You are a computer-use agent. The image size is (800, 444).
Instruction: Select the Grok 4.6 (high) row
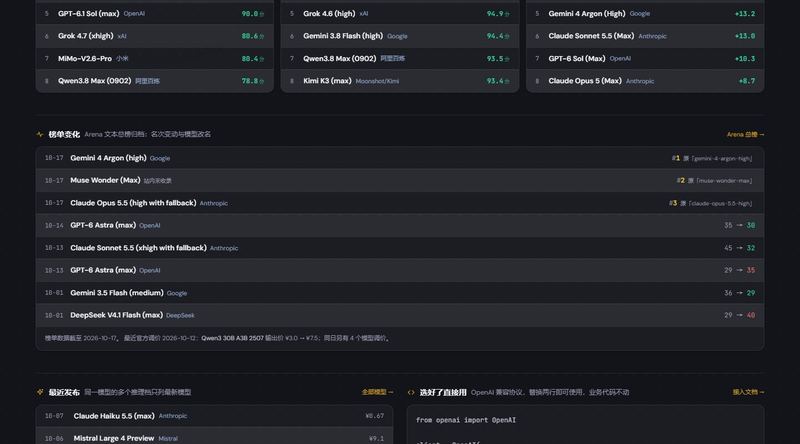(400, 14)
